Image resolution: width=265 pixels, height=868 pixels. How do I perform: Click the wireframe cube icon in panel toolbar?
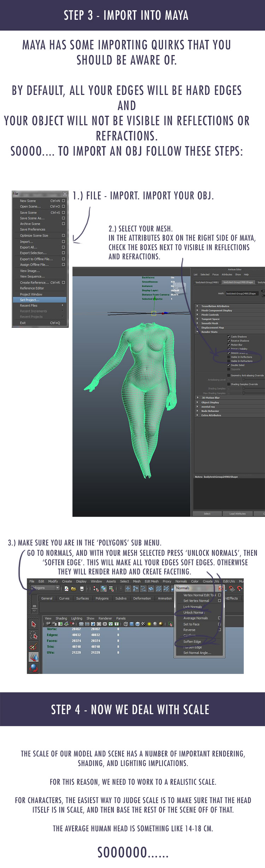coord(125,624)
